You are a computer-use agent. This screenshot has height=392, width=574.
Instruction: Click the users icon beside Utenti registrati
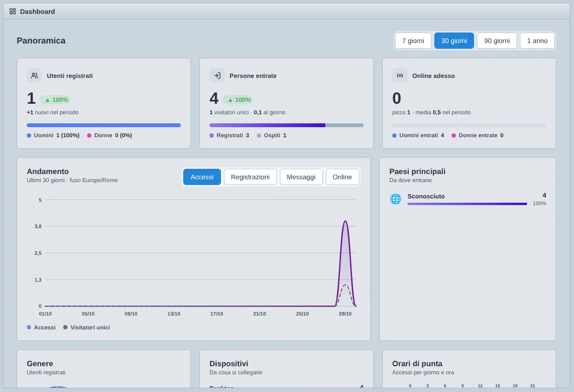point(34,76)
